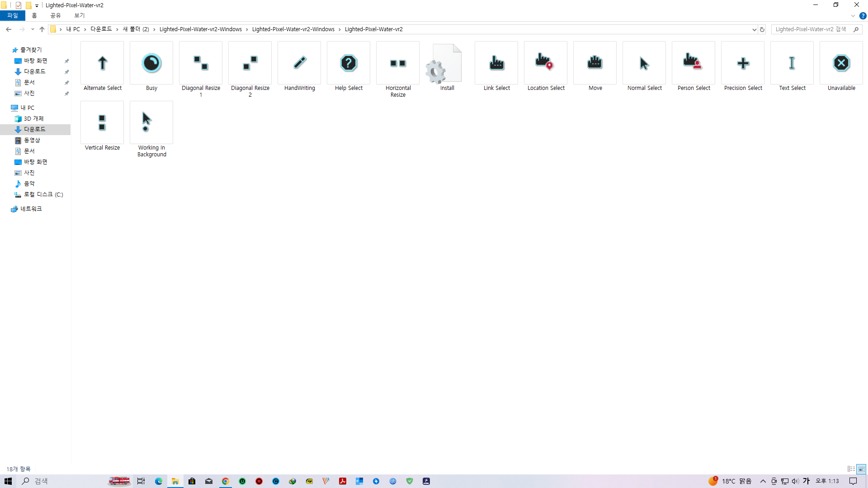Select the Move cursor file
This screenshot has width=868, height=488.
pos(595,66)
